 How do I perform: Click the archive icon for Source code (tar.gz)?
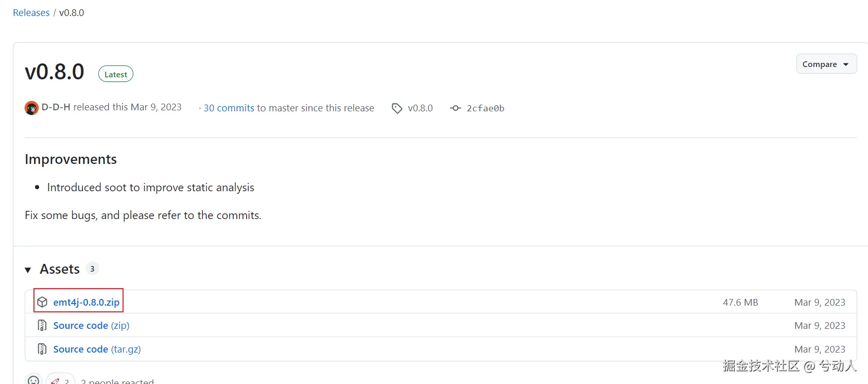point(42,349)
